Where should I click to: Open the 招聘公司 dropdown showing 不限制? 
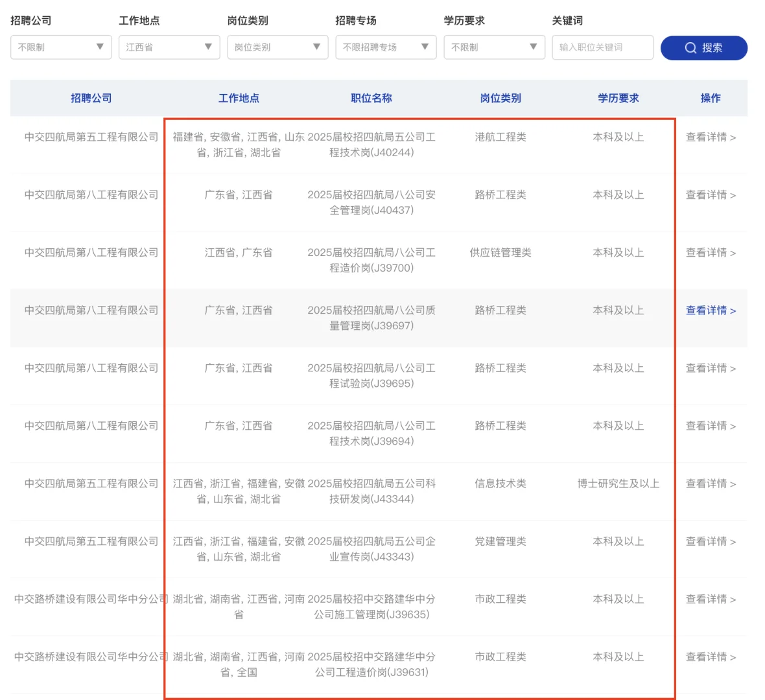coord(61,47)
